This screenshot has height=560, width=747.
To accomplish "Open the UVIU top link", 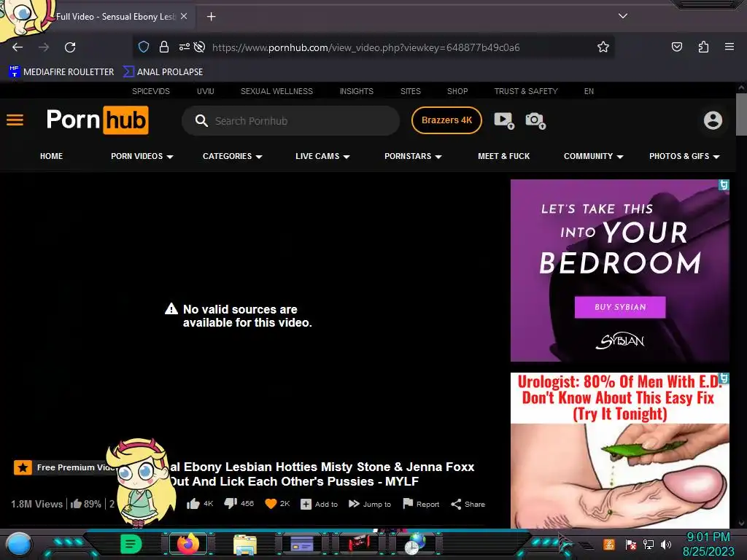I will [205, 91].
